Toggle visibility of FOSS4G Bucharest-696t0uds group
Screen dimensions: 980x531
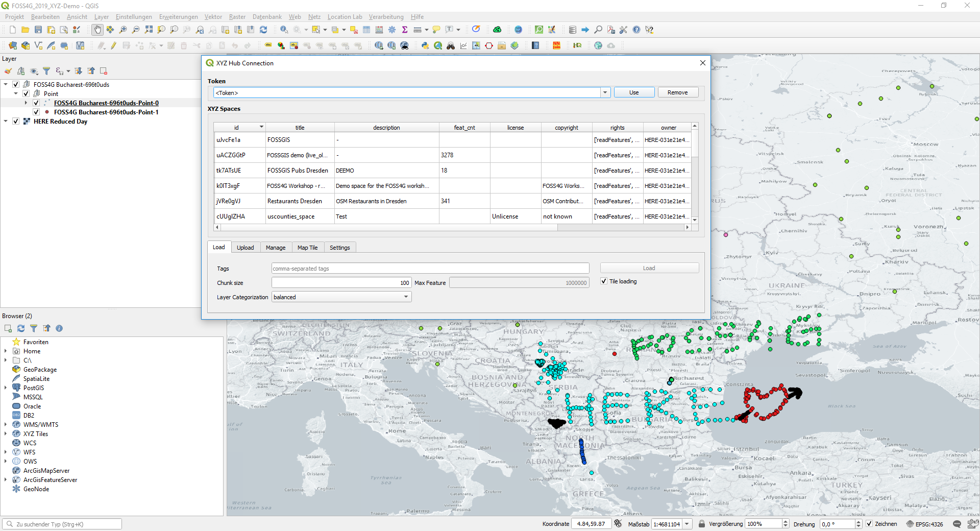pyautogui.click(x=16, y=84)
